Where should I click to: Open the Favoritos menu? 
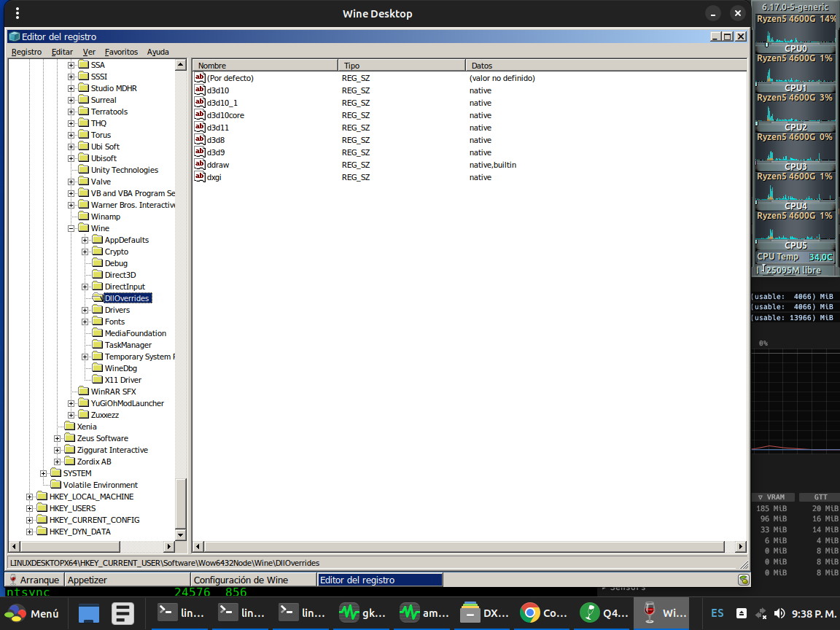(121, 52)
